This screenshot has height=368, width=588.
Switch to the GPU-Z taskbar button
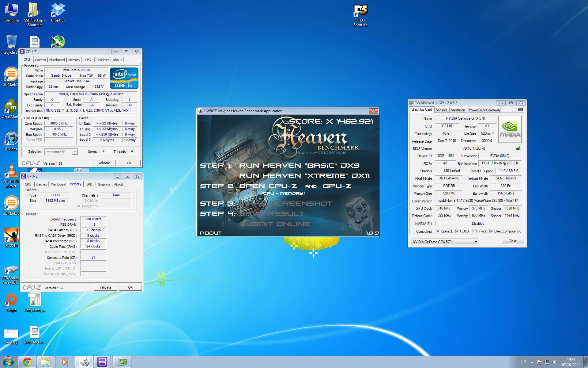tap(122, 362)
